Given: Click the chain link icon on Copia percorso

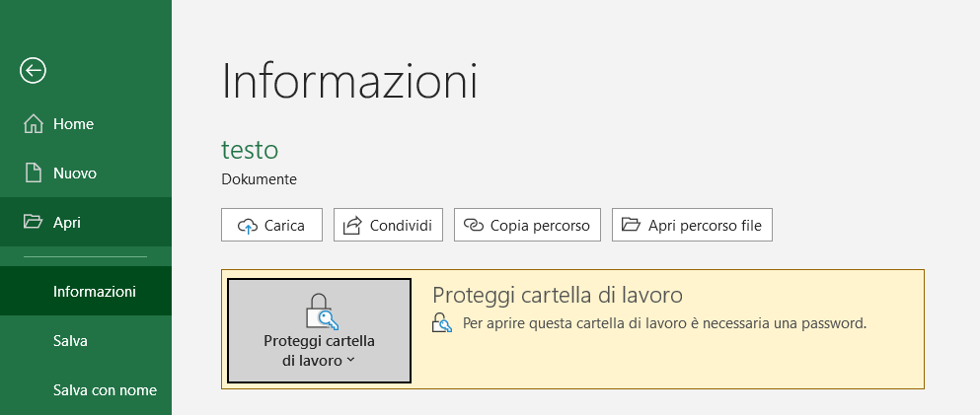Looking at the screenshot, I should (475, 226).
